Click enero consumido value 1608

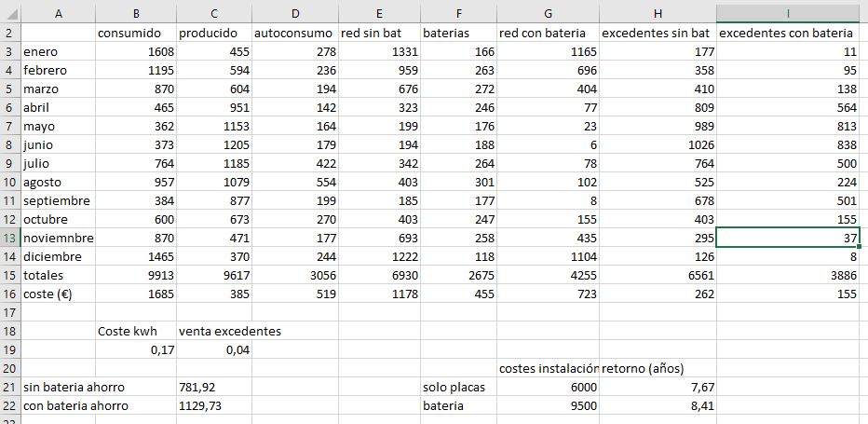[x=136, y=52]
